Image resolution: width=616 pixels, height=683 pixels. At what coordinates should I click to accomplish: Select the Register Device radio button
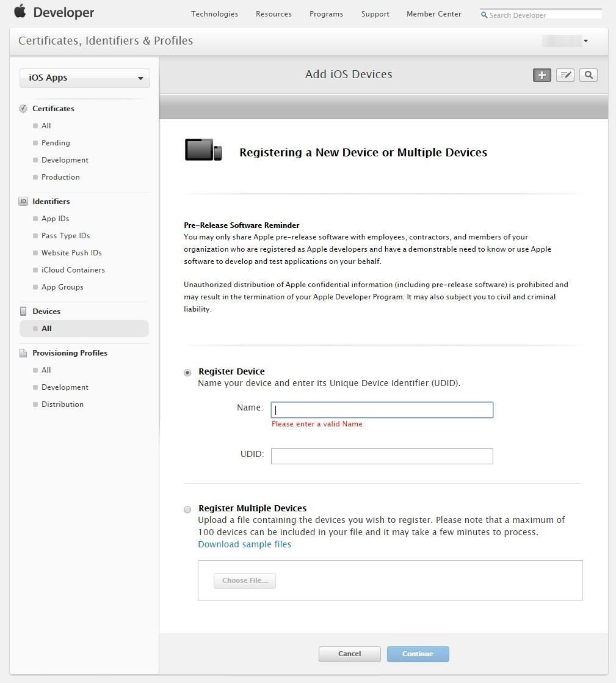[187, 373]
